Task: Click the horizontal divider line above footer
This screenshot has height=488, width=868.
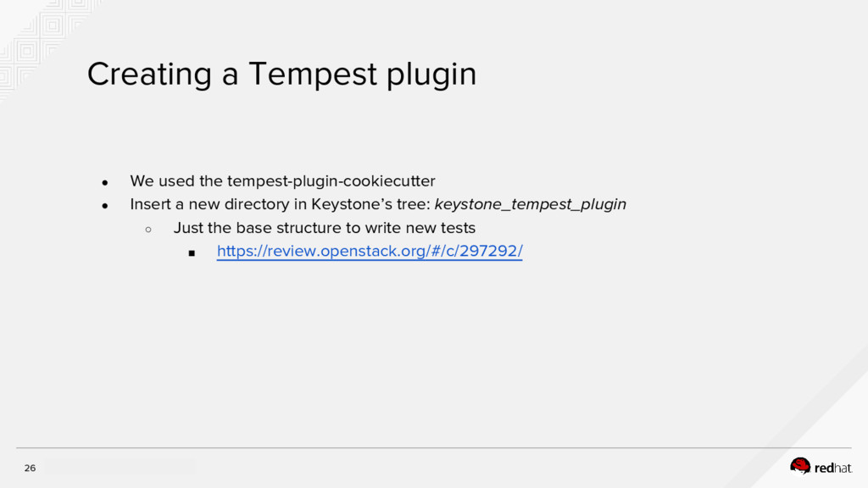Action: click(x=434, y=447)
